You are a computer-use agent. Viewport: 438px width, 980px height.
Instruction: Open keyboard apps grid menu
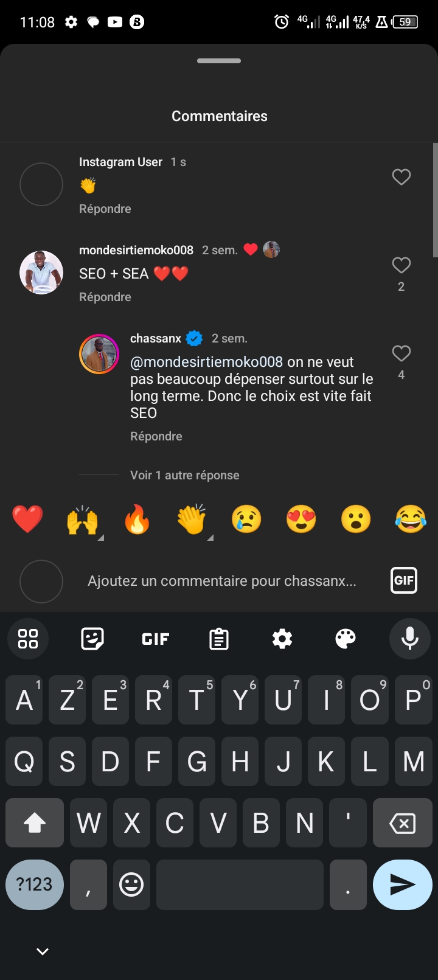click(x=28, y=639)
